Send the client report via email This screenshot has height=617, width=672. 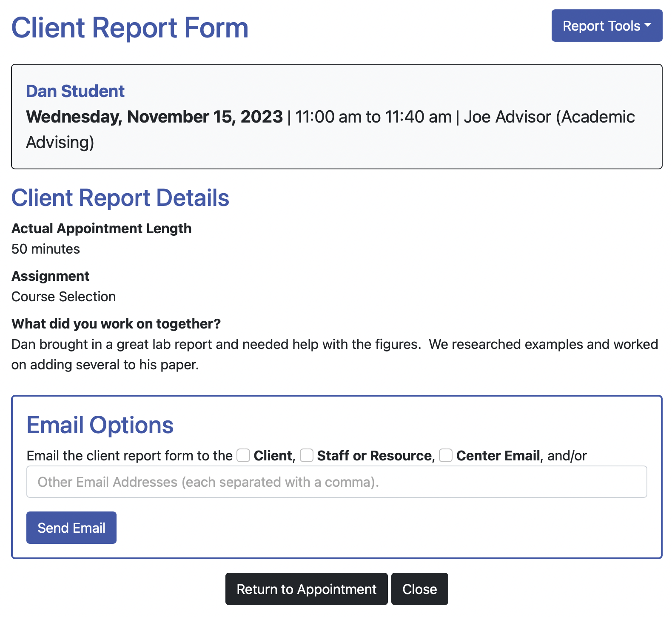[x=71, y=528]
